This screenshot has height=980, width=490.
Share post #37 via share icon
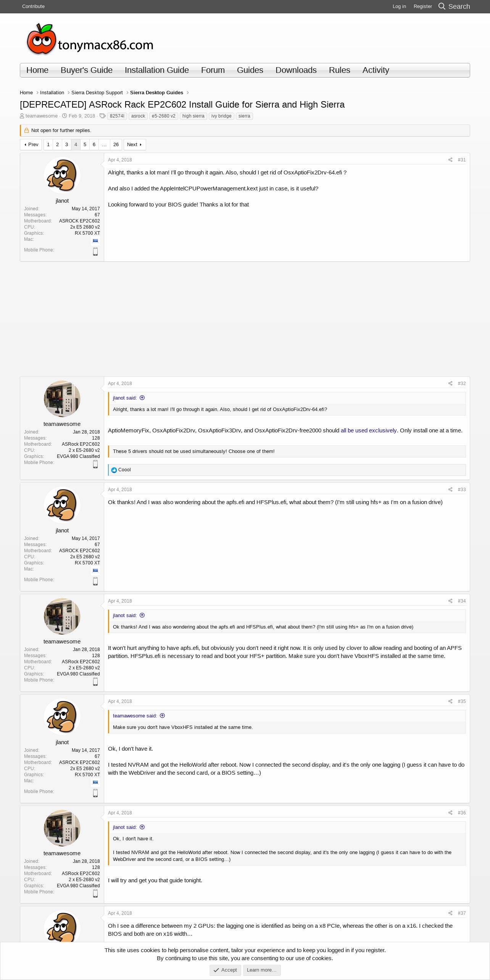tap(450, 913)
